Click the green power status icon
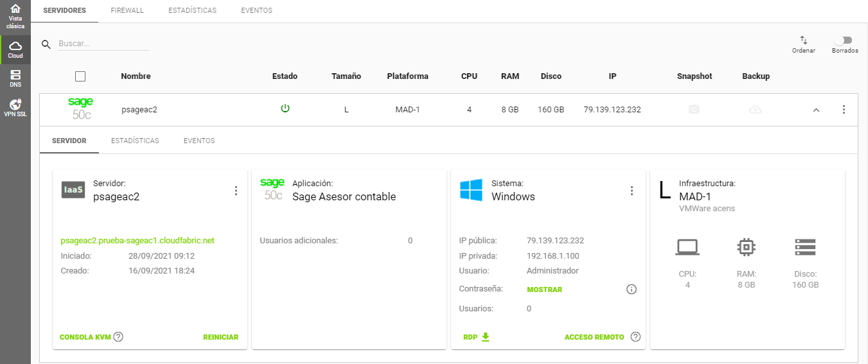 285,108
